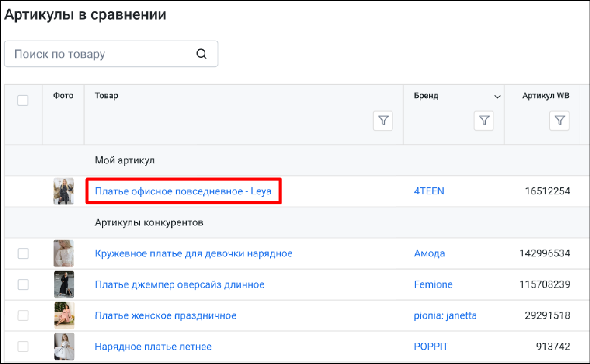590x364 pixels.
Task: Open the 4TEEN brand link
Action: [x=429, y=191]
